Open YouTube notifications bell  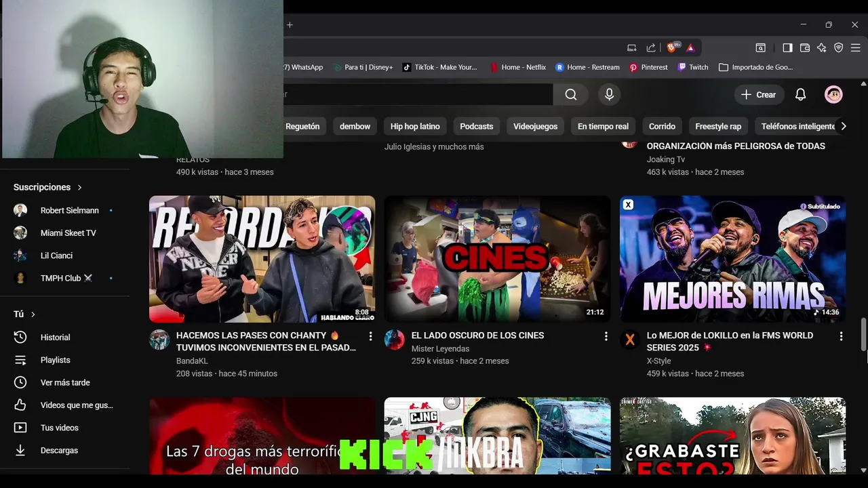801,95
